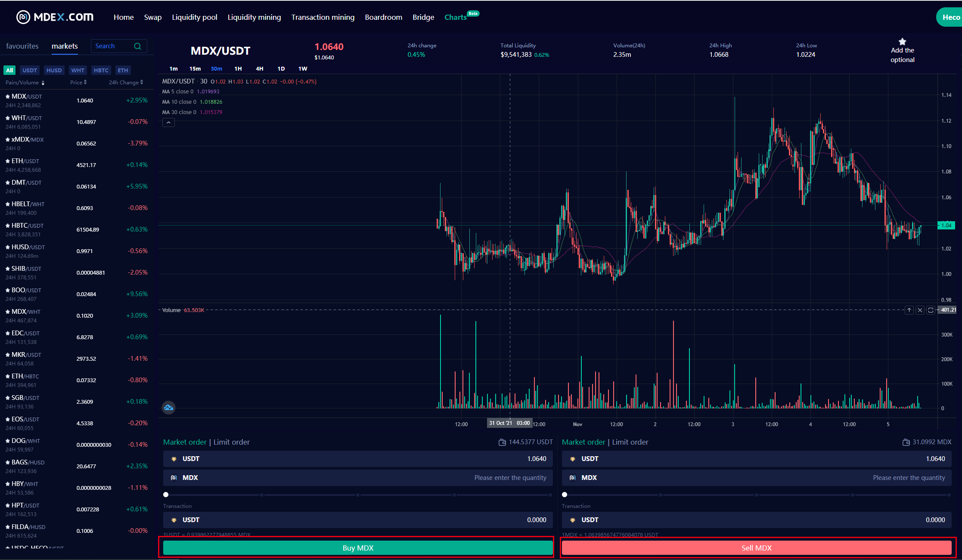962x560 pixels.
Task: Open the Bridge page
Action: pos(423,17)
